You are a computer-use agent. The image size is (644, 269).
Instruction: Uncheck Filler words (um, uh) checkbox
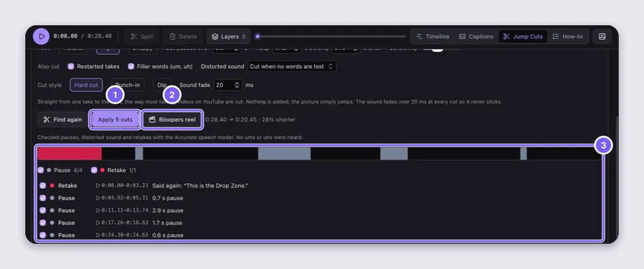point(131,66)
